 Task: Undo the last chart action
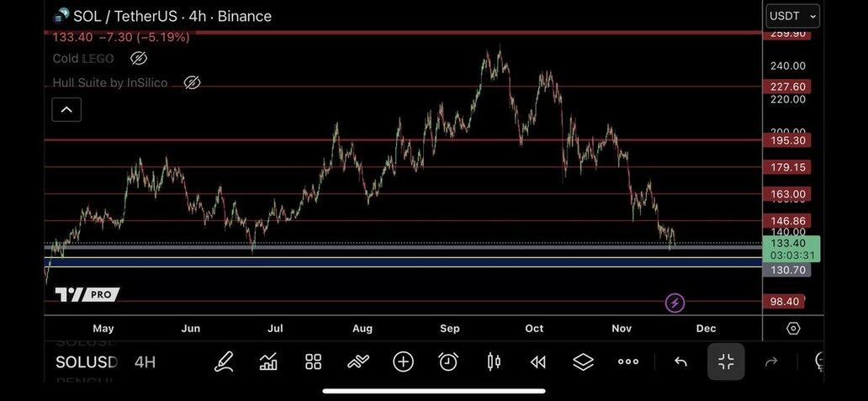coord(680,361)
